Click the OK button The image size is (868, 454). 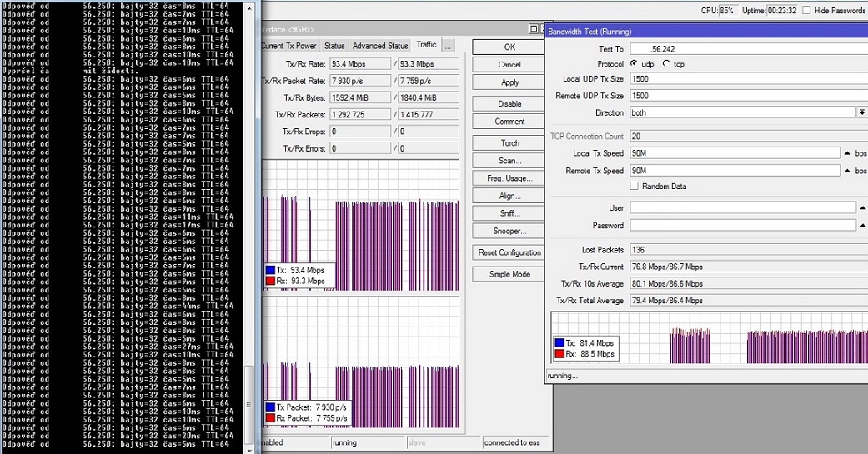point(509,47)
